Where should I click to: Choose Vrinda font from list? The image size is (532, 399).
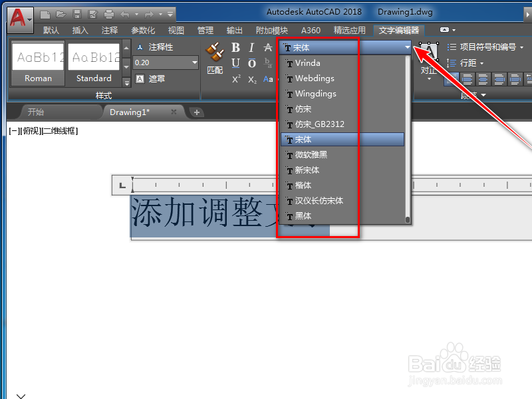pyautogui.click(x=342, y=63)
